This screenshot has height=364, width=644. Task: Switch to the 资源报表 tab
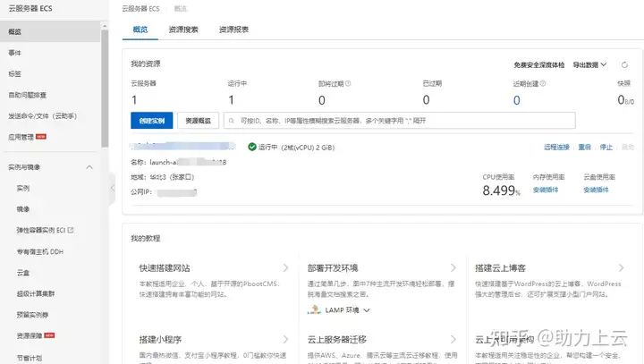coord(233,30)
